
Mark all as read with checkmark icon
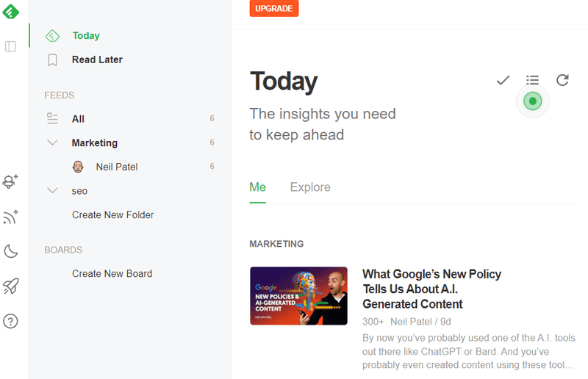(x=503, y=80)
